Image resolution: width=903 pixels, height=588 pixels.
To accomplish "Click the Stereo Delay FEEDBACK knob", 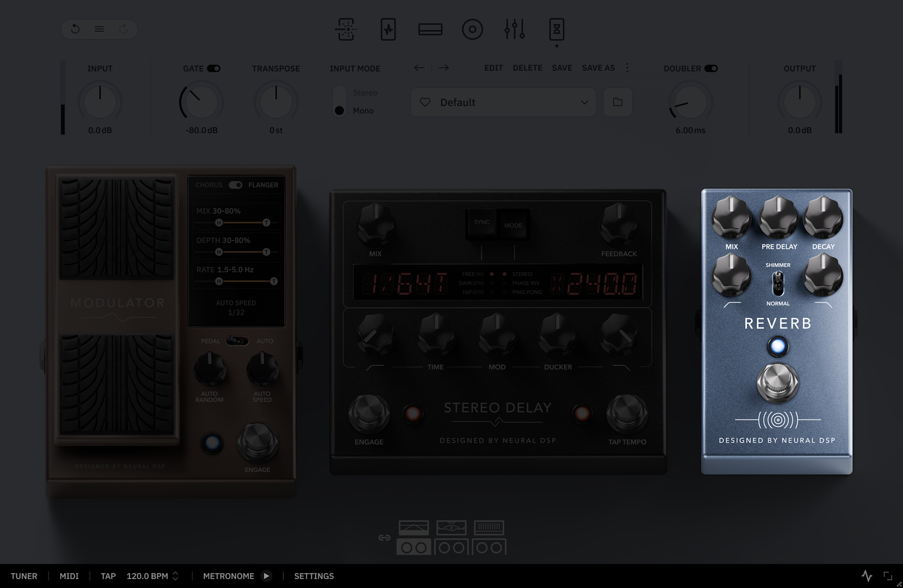I will (x=619, y=224).
